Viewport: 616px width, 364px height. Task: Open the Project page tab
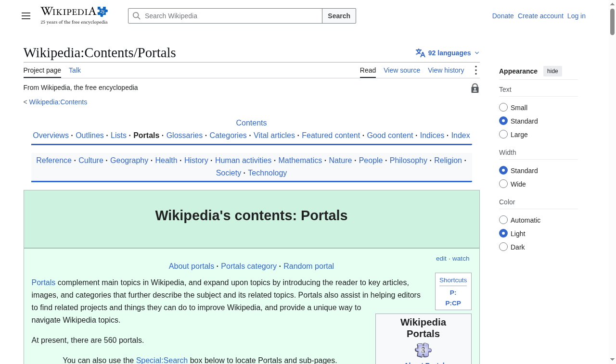click(42, 70)
